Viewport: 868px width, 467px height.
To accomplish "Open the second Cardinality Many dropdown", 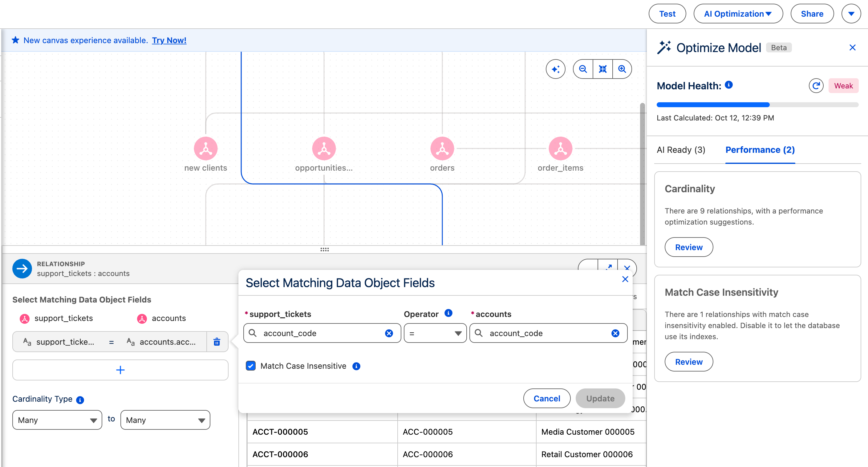I will [165, 420].
